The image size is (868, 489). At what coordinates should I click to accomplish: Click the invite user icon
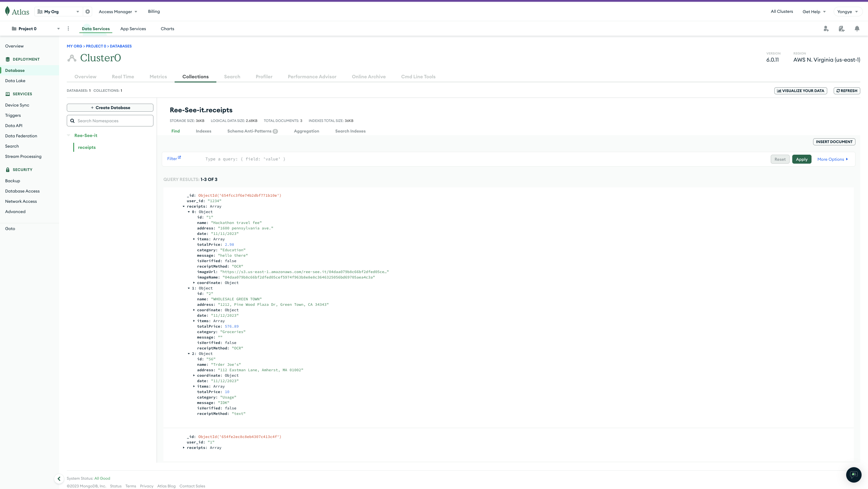point(826,29)
